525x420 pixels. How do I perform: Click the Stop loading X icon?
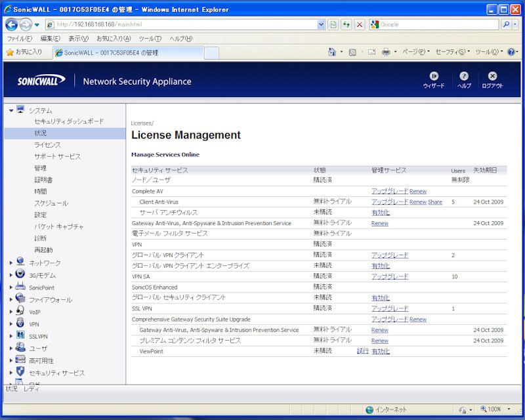click(x=359, y=24)
